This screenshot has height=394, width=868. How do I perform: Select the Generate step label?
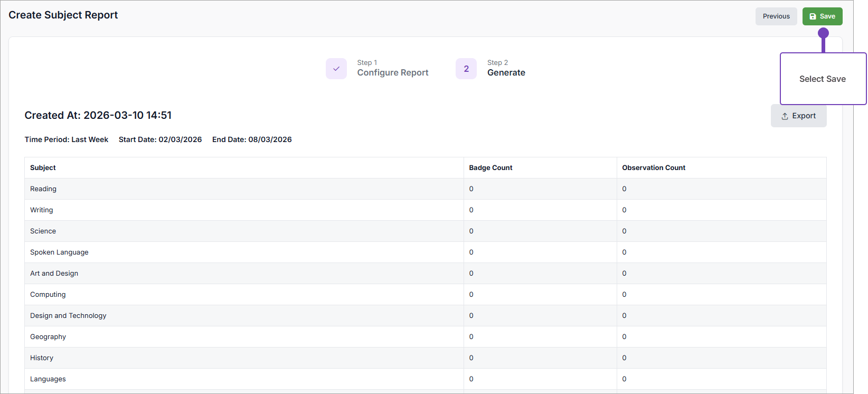point(506,73)
